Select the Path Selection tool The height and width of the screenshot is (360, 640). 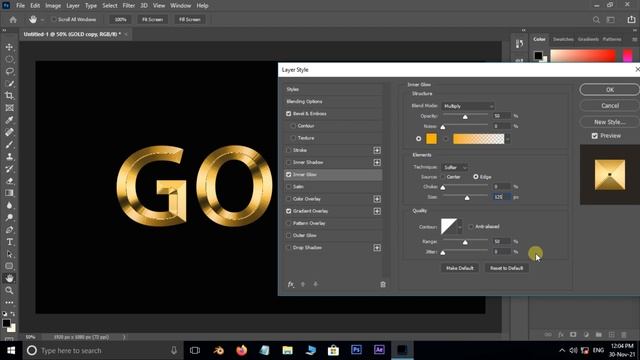click(x=9, y=254)
